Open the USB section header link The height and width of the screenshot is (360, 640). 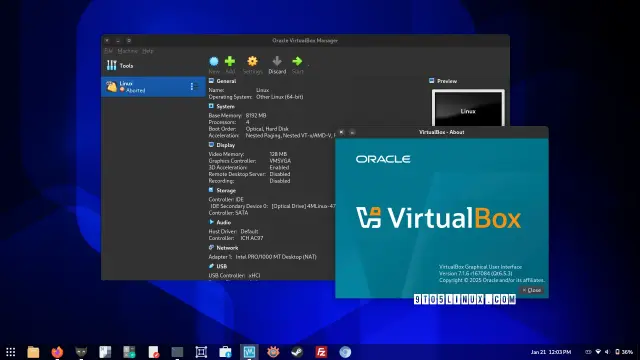[x=222, y=267]
